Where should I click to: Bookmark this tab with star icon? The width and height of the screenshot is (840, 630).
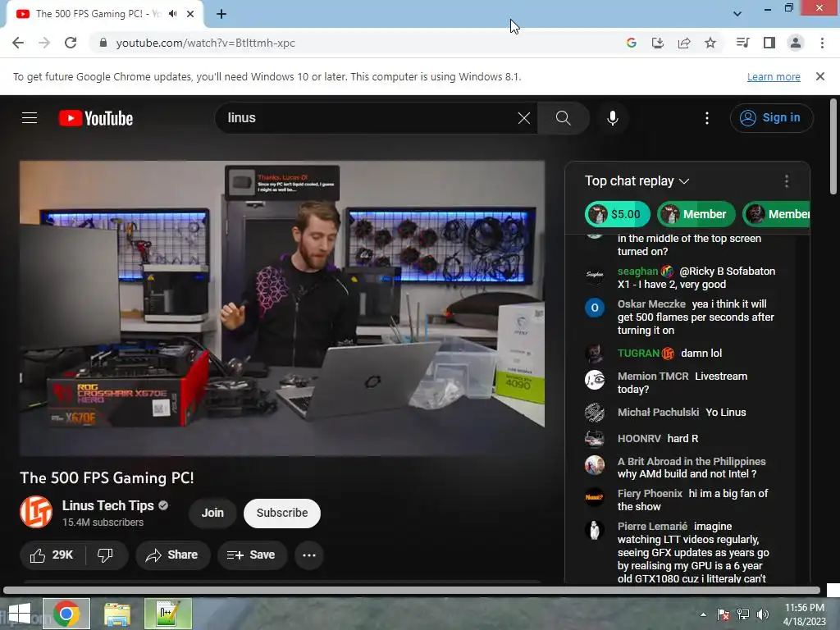[x=710, y=43]
